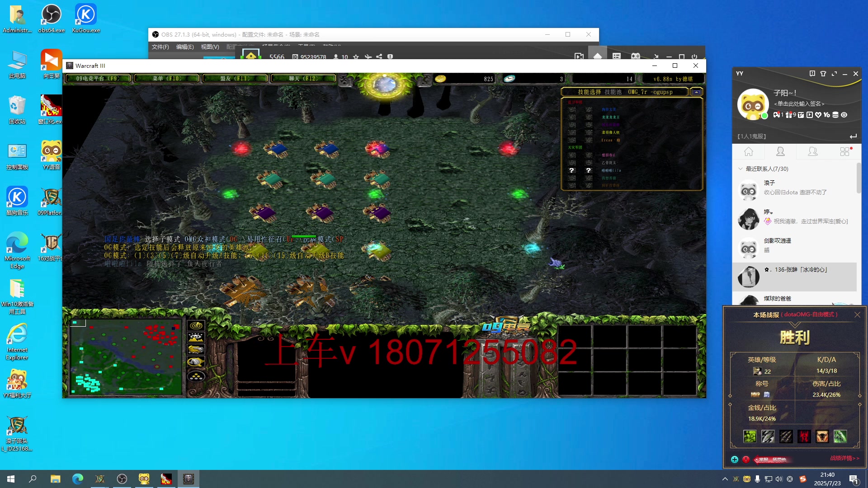868x488 pixels.
Task: Click favorite star icon in channel bar
Action: [356, 57]
